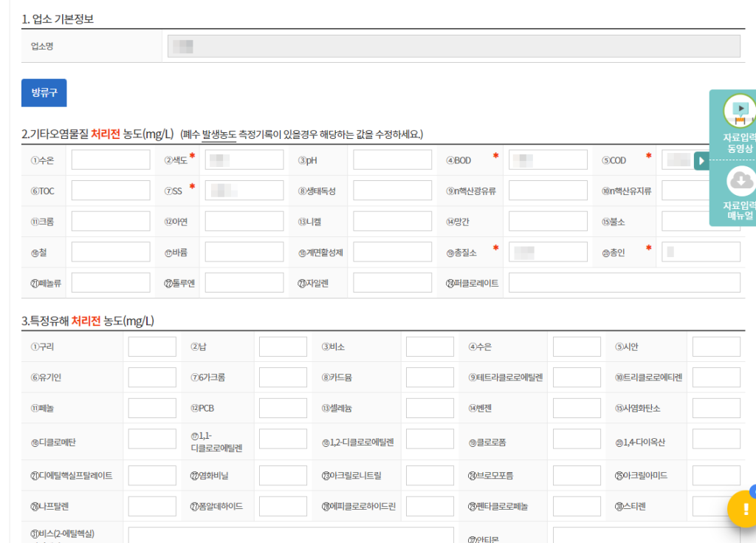
Task: Click the ⑪크롬 input field
Action: point(111,222)
